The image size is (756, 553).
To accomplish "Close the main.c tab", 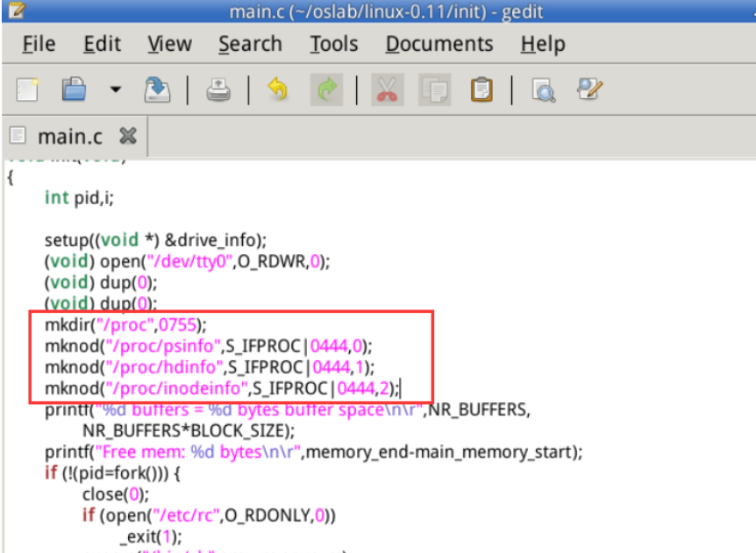I will click(x=127, y=137).
